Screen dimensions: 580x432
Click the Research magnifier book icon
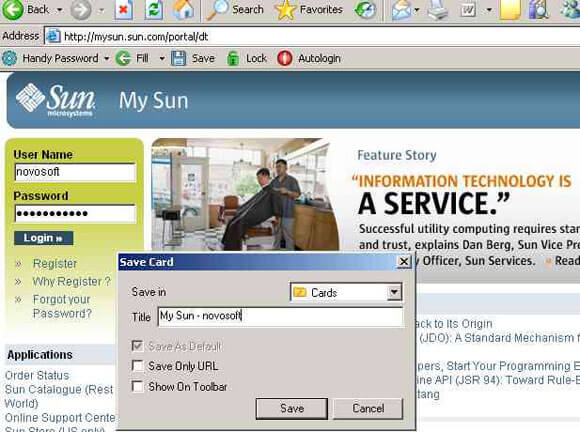tap(539, 10)
